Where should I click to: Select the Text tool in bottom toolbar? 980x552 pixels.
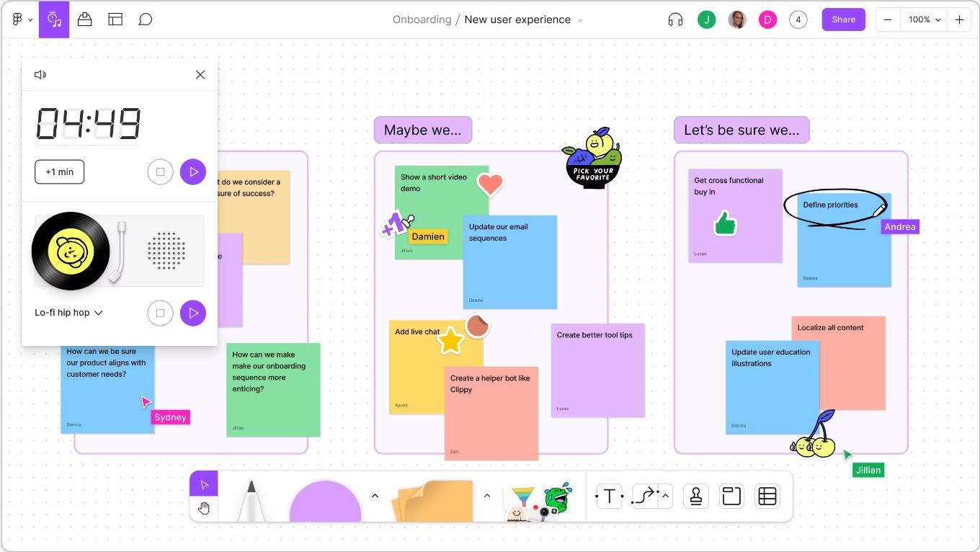(x=610, y=496)
